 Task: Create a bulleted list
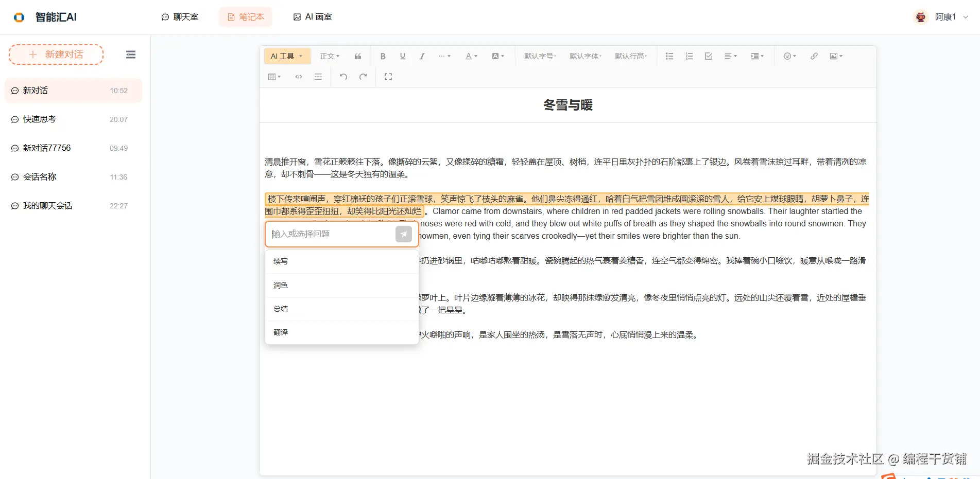[669, 56]
